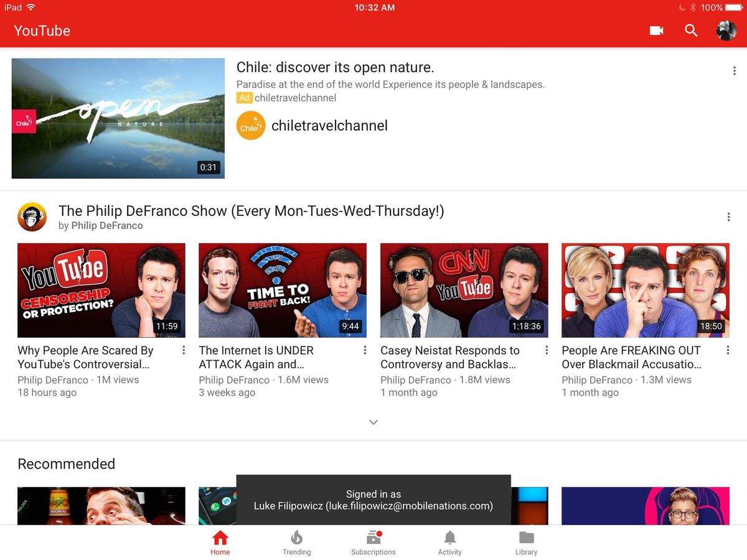747x560 pixels.
Task: Open the Philip DeFranco Show section options menu
Action: pyautogui.click(x=728, y=217)
